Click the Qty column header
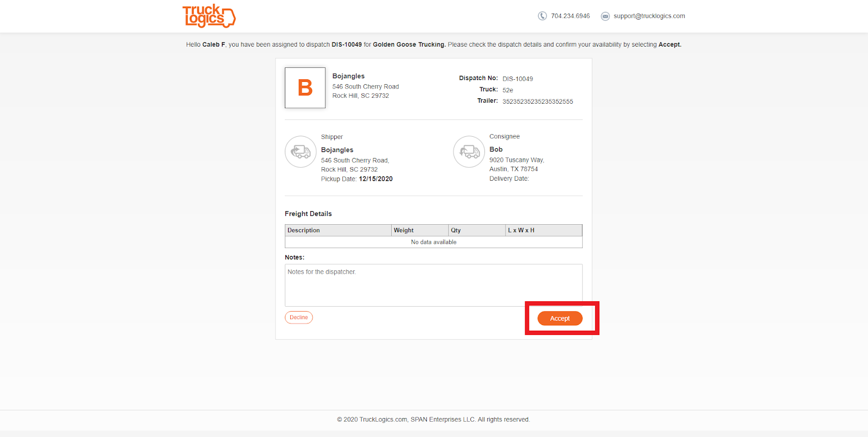Image resolution: width=868 pixels, height=437 pixels. click(477, 230)
